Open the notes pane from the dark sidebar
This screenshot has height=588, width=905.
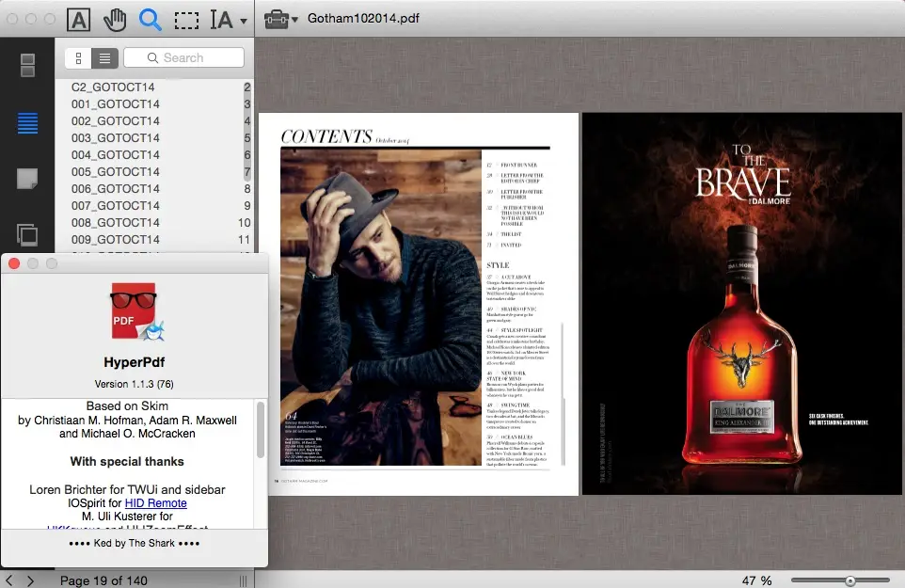click(x=27, y=179)
